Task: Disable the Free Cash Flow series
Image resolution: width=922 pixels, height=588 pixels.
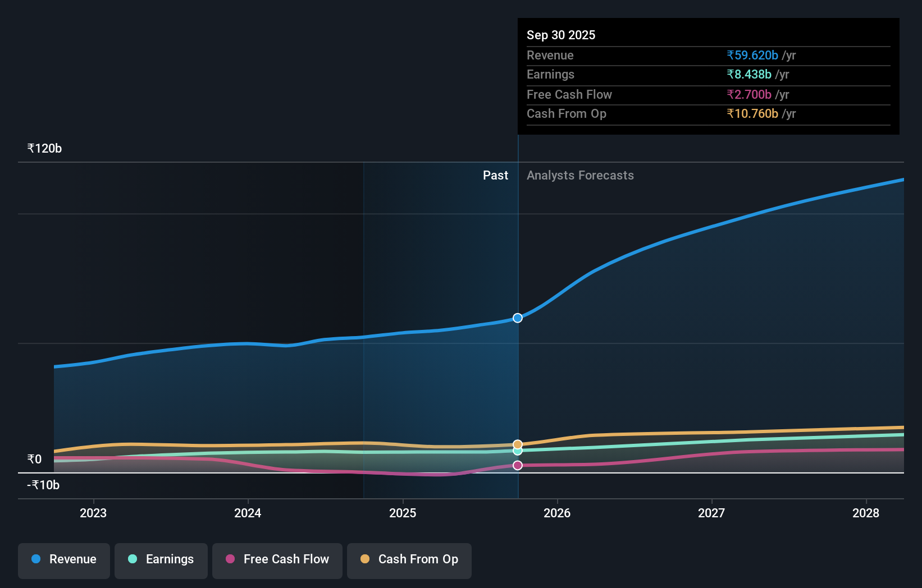Action: pos(277,559)
